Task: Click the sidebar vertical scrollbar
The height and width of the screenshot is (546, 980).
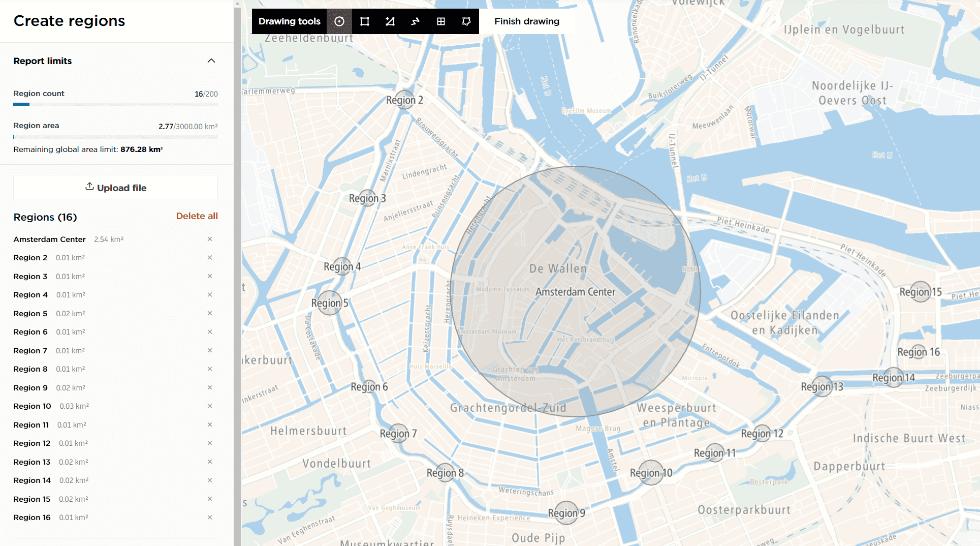Action: click(x=237, y=275)
